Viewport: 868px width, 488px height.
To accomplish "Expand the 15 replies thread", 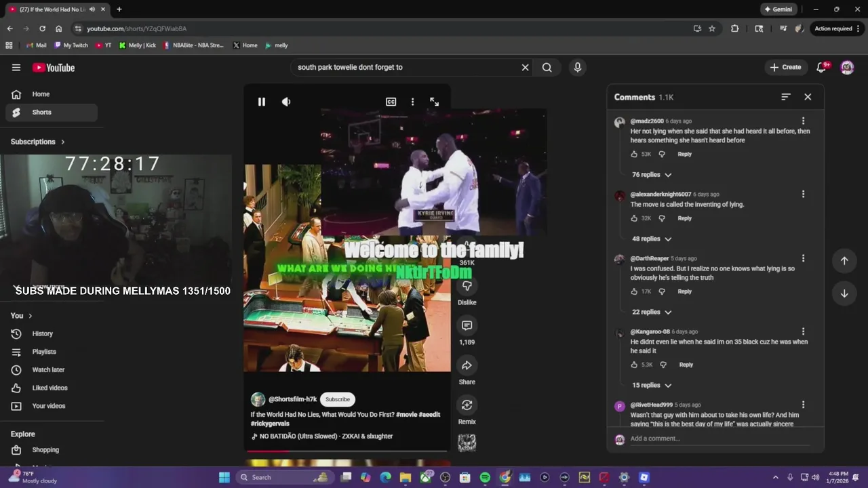I will coord(652,386).
